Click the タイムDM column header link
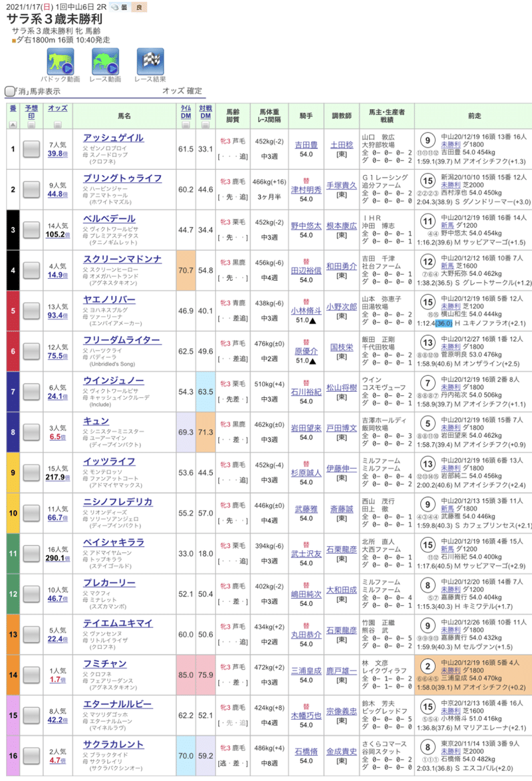The image size is (532, 781). tap(186, 112)
